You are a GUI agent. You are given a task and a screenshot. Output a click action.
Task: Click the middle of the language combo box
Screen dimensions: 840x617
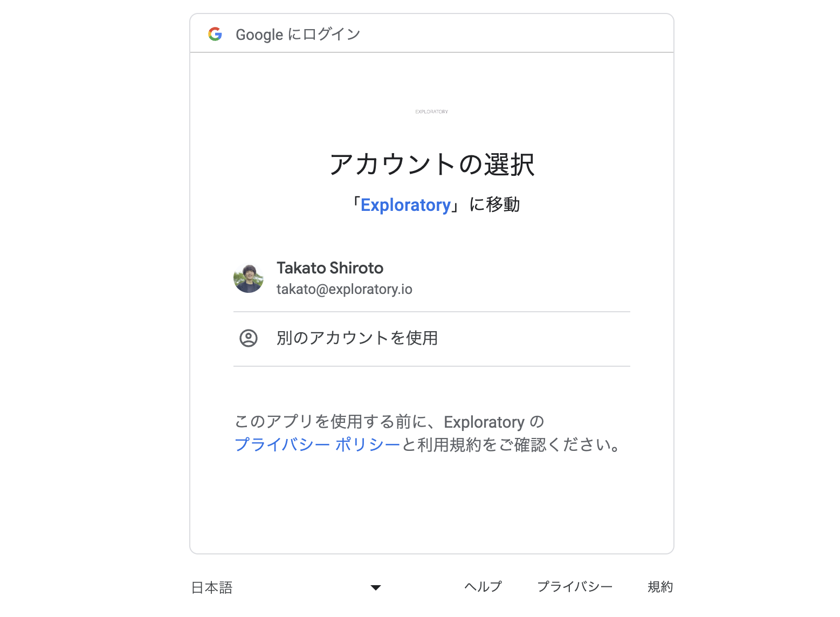[286, 588]
